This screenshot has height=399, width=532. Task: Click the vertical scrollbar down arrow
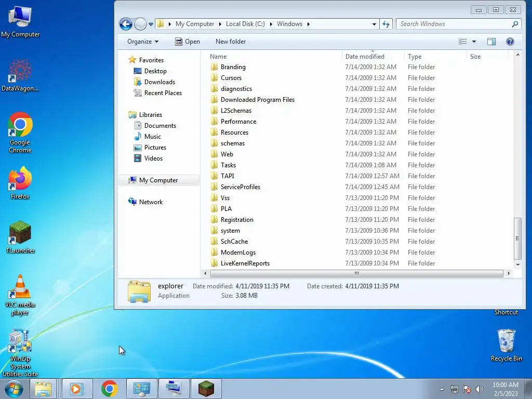518,264
